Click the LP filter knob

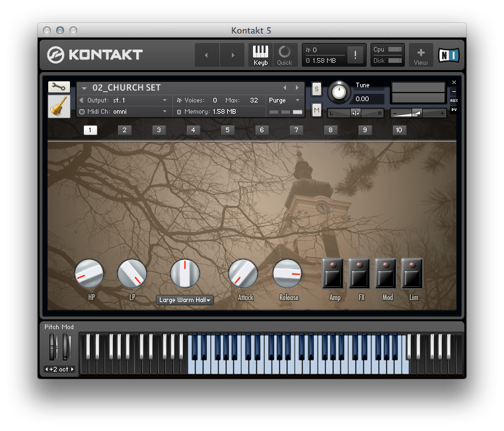coord(132,274)
